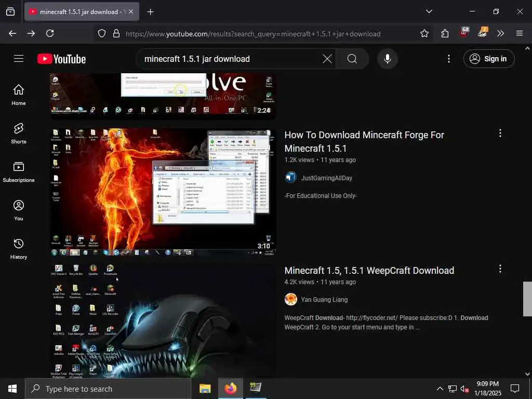Viewport: 532px width, 399px height.
Task: Open the Yan Guang Liang channel avatar
Action: (291, 299)
